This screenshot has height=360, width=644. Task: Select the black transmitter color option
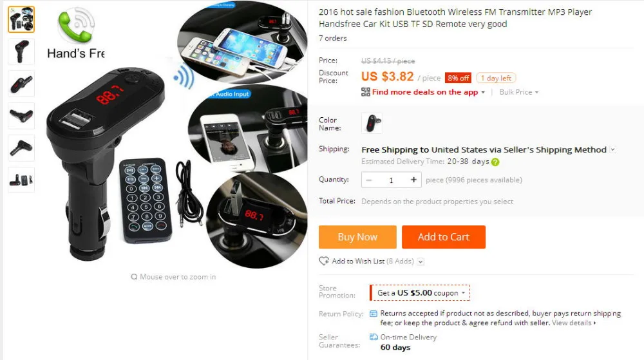[x=372, y=123]
